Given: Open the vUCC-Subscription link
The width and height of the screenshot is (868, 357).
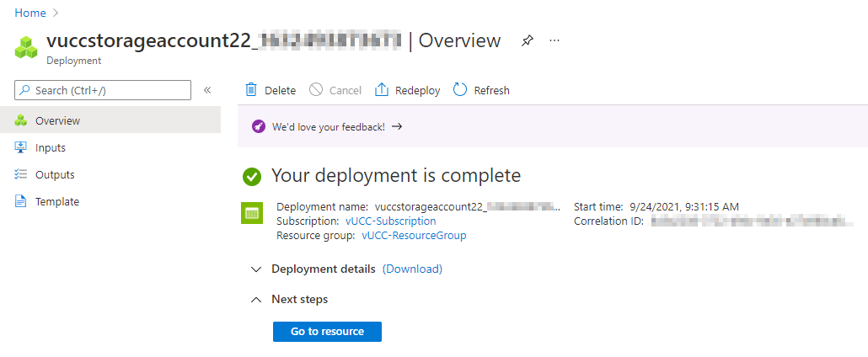Looking at the screenshot, I should (x=390, y=221).
